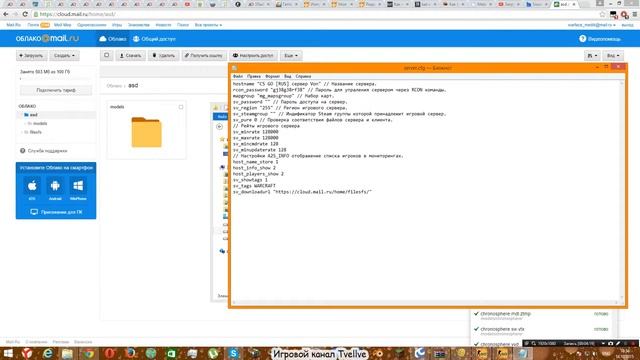Image resolution: width=640 pixels, height=360 pixels.
Task: Open the Файл menu in Notepad
Action: (238, 76)
